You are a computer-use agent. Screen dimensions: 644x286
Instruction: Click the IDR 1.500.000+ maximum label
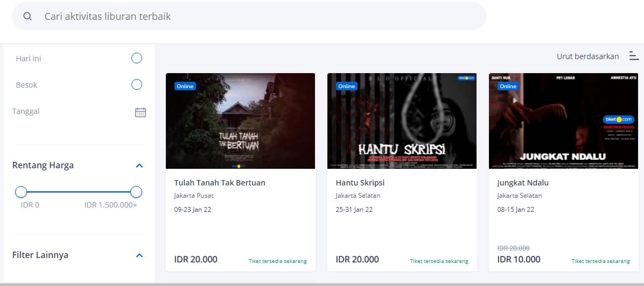pyautogui.click(x=111, y=205)
